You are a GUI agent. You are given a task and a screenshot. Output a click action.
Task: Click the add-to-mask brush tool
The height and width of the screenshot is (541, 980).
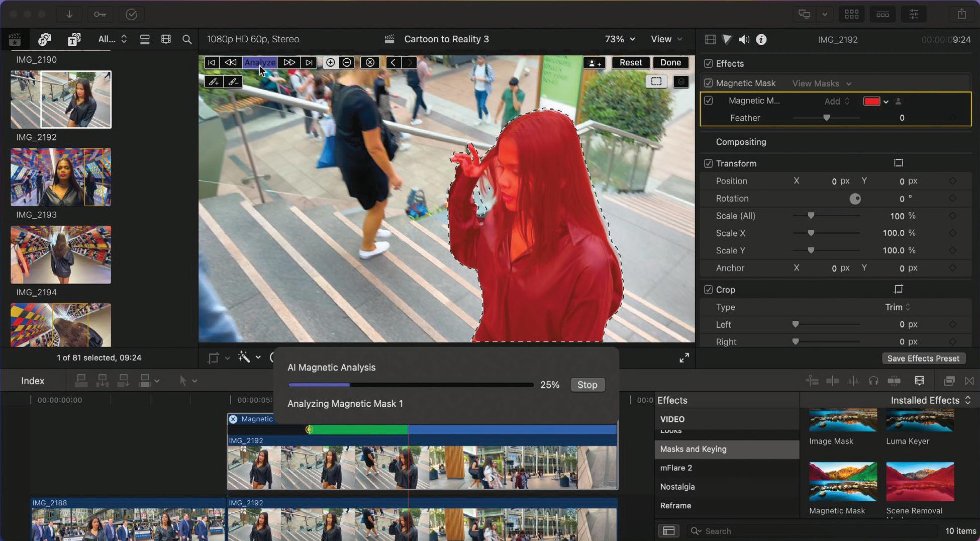point(214,81)
